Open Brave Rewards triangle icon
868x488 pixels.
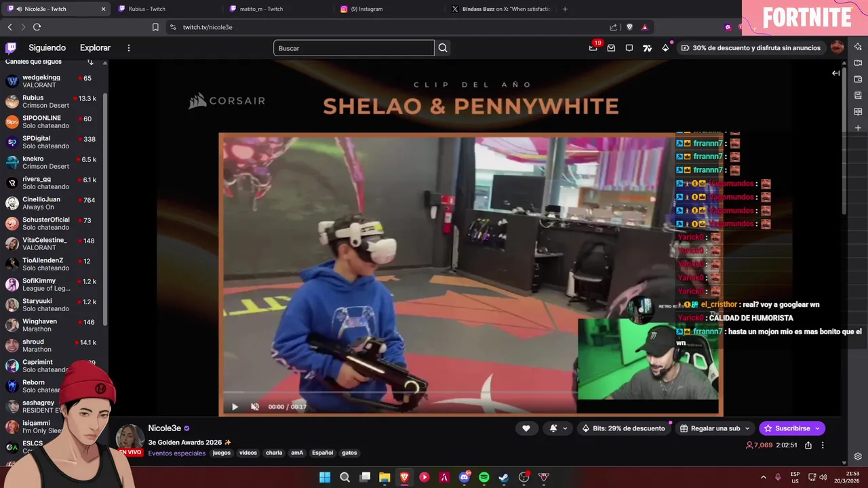pos(644,27)
